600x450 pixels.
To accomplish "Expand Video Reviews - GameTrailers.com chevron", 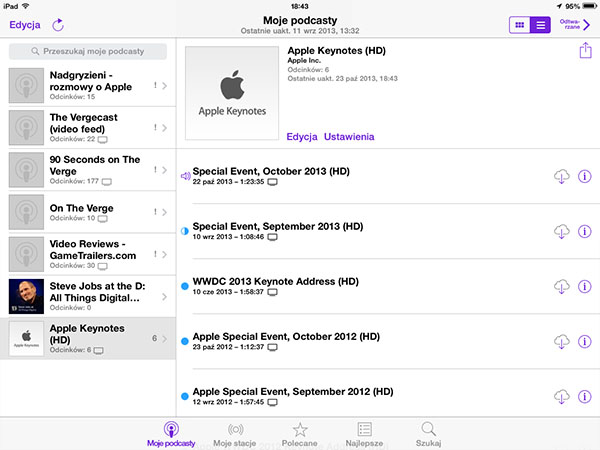I will (165, 254).
